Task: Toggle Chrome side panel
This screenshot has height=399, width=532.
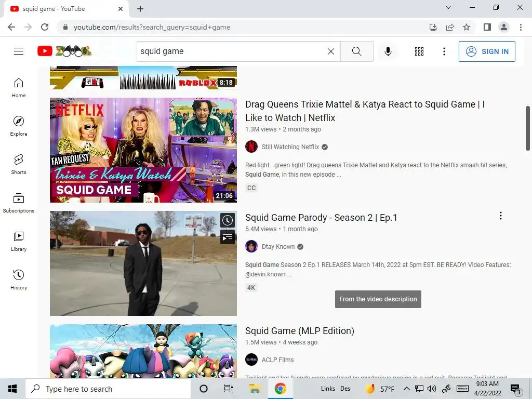Action: pyautogui.click(x=487, y=27)
